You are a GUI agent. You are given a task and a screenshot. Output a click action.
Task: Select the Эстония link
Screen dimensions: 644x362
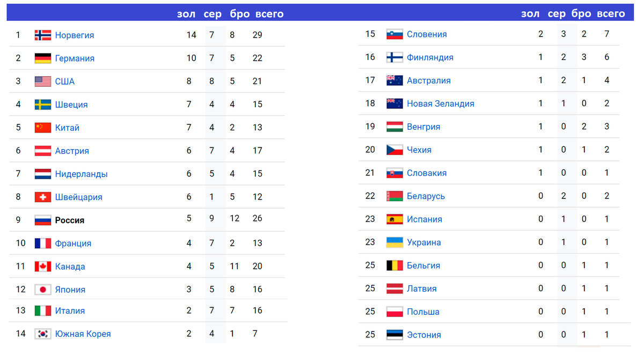(424, 335)
